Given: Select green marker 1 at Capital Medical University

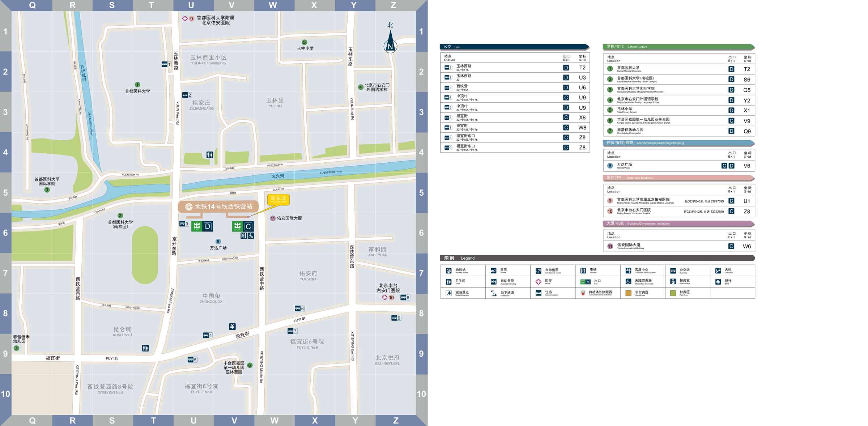Looking at the screenshot, I should pyautogui.click(x=137, y=85).
